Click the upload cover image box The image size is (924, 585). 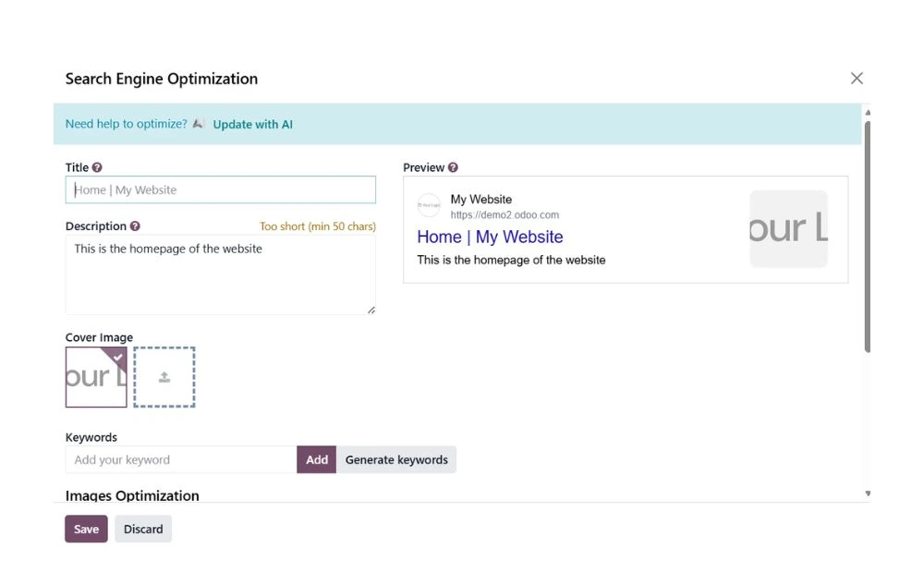(164, 377)
